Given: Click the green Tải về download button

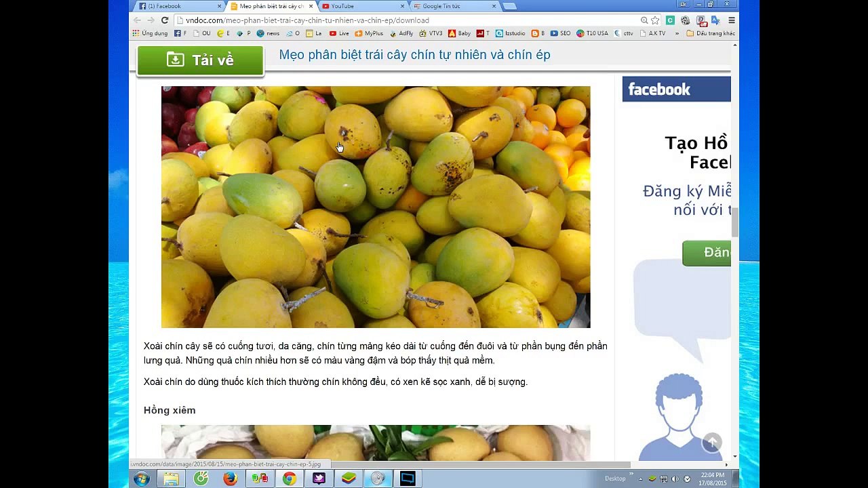Looking at the screenshot, I should [200, 60].
